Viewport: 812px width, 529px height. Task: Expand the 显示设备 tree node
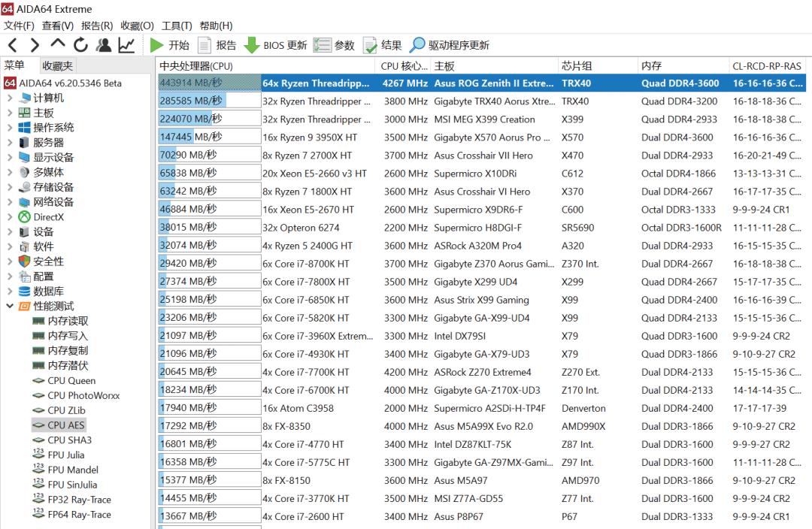pos(10,157)
